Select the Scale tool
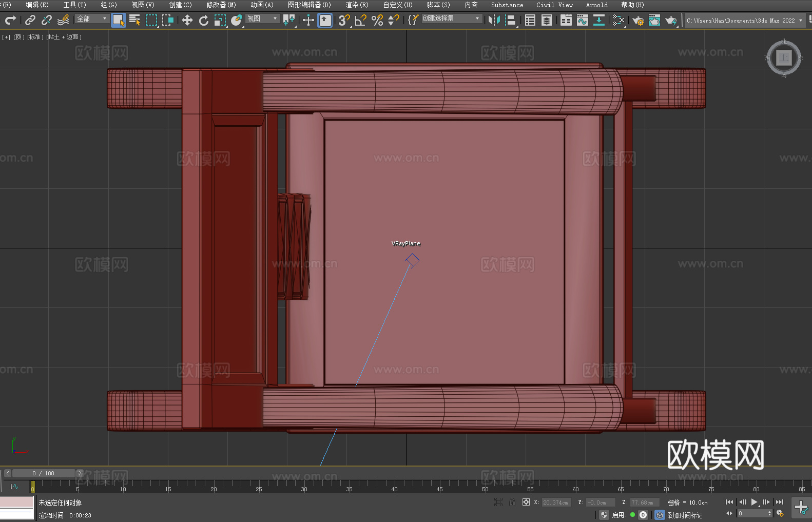The image size is (812, 522). 220,20
